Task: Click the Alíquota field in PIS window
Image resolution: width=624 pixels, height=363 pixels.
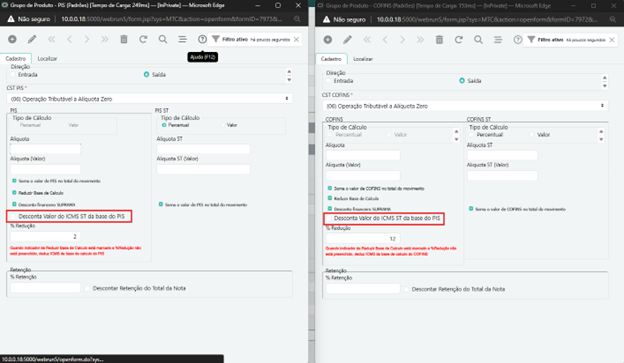Action: coord(45,149)
